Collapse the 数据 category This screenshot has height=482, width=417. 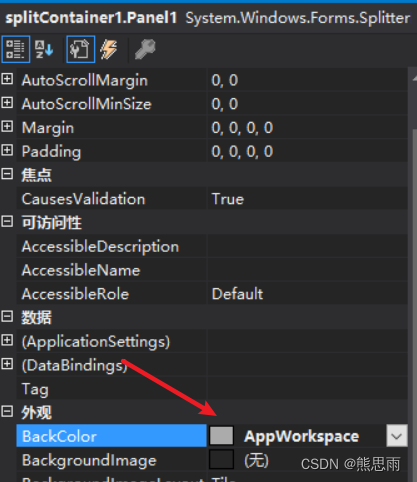[7, 316]
